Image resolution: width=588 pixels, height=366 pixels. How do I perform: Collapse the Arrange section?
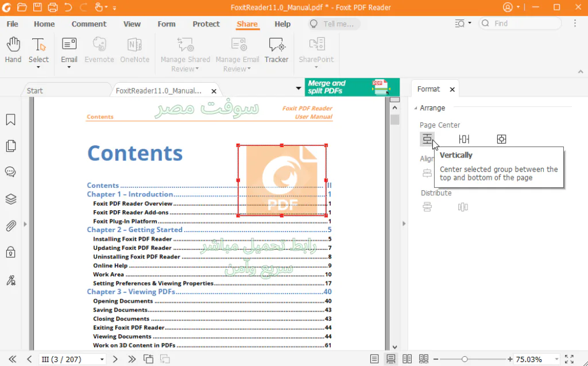[416, 108]
